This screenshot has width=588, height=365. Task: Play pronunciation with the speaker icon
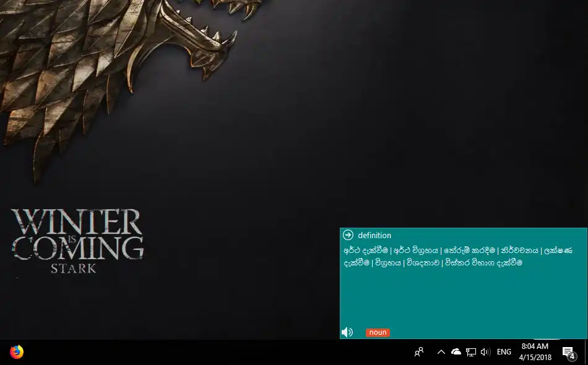click(x=347, y=332)
